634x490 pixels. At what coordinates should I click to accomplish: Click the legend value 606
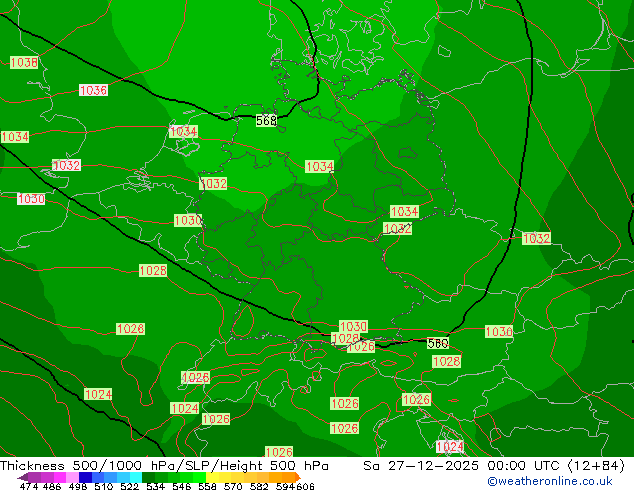305,486
